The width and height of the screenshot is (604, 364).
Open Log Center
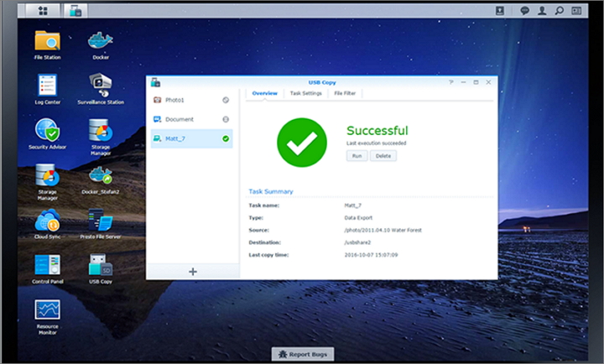(x=47, y=86)
